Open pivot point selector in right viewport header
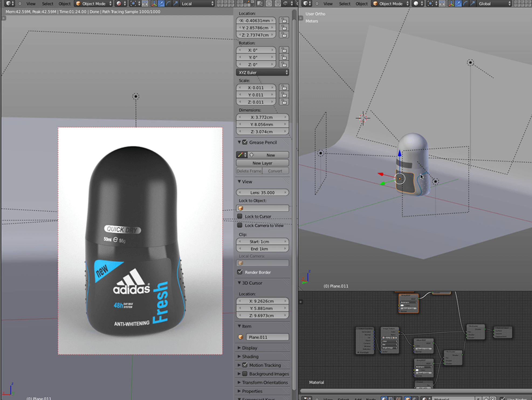This screenshot has height=400, width=532. (432, 4)
